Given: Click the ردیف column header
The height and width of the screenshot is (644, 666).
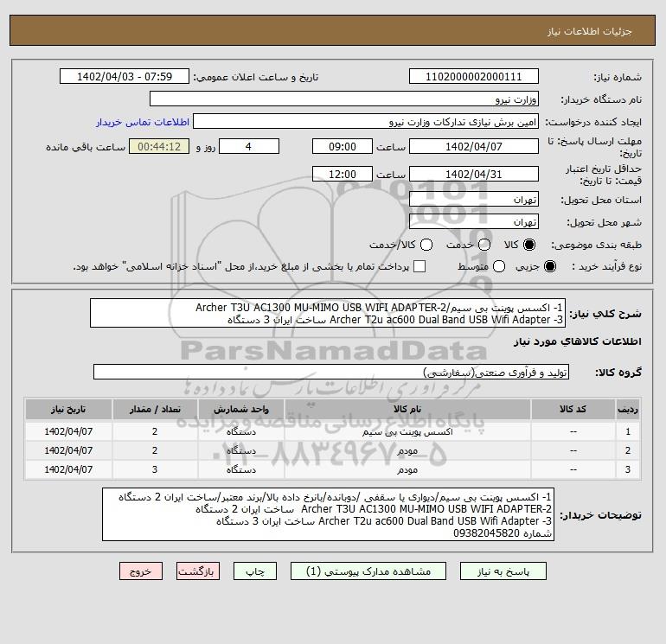Looking at the screenshot, I should (x=628, y=409).
